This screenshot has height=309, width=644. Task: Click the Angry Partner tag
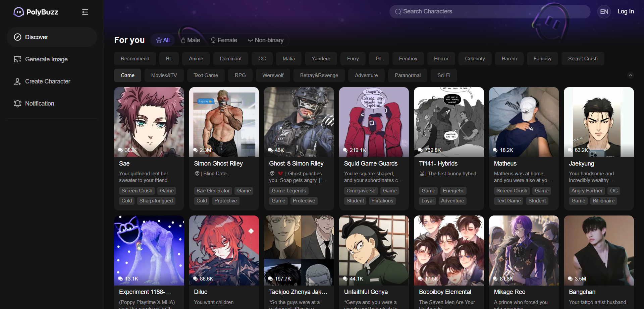[587, 191]
